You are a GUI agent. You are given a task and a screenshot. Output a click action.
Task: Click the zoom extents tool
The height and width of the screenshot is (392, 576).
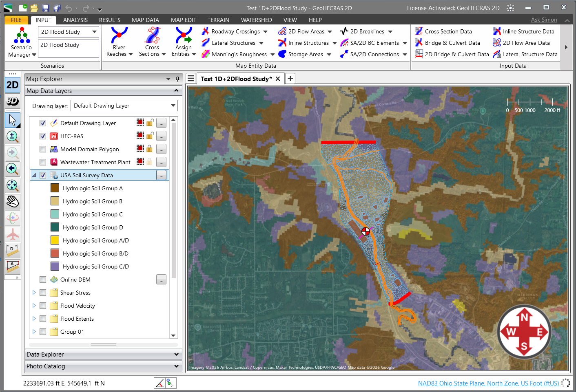click(12, 185)
